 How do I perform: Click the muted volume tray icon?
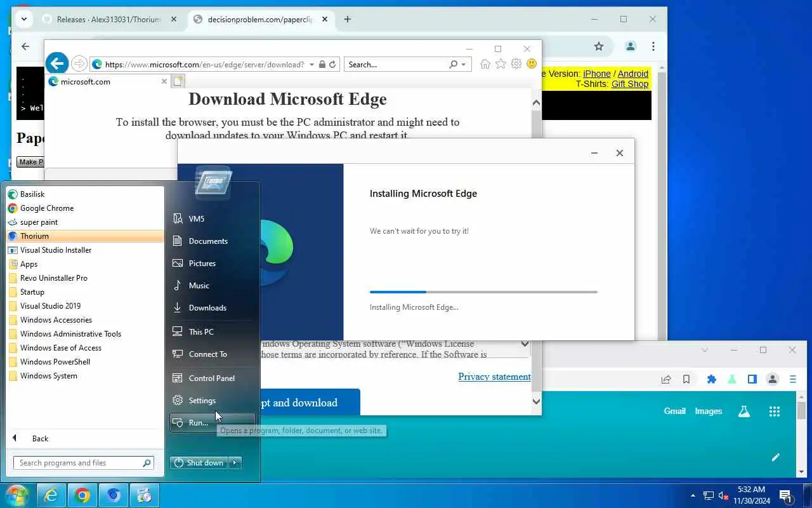click(724, 495)
